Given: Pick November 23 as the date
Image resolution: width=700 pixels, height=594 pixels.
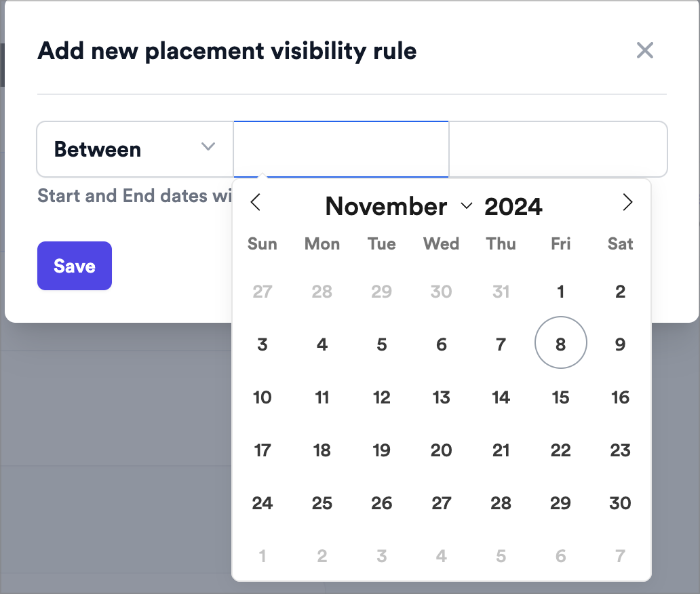Looking at the screenshot, I should [620, 450].
